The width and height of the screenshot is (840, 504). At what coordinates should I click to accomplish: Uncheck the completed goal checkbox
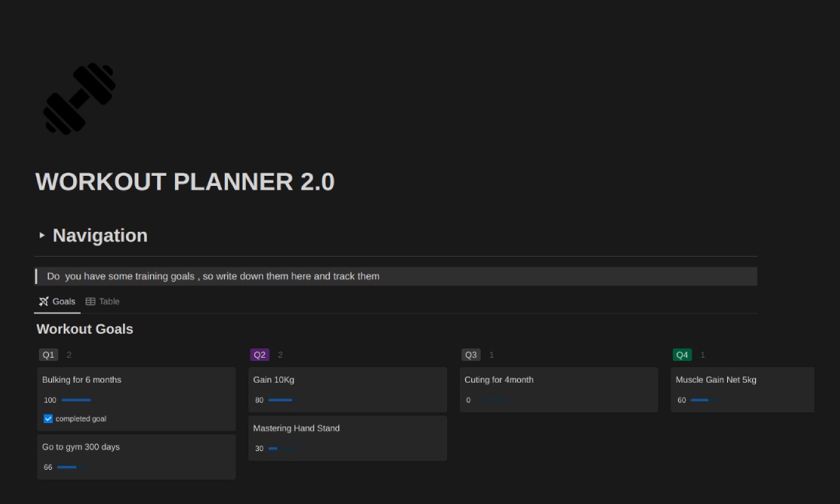pyautogui.click(x=48, y=418)
